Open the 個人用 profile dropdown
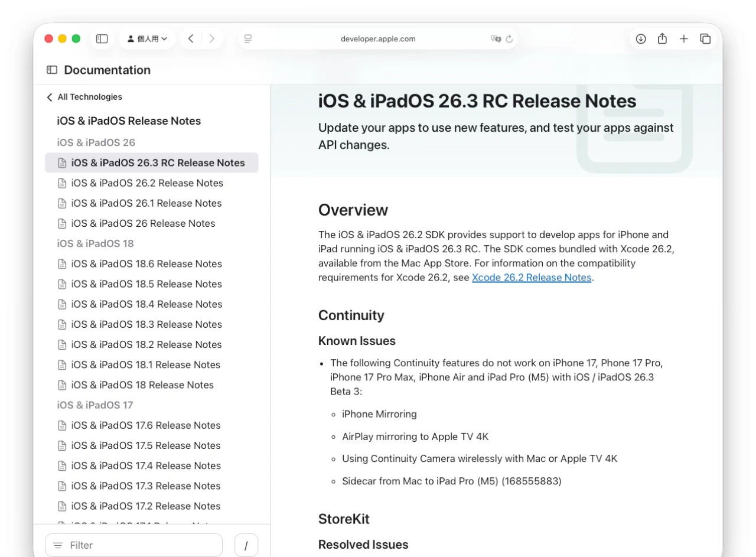This screenshot has width=756, height=557. 147,38
